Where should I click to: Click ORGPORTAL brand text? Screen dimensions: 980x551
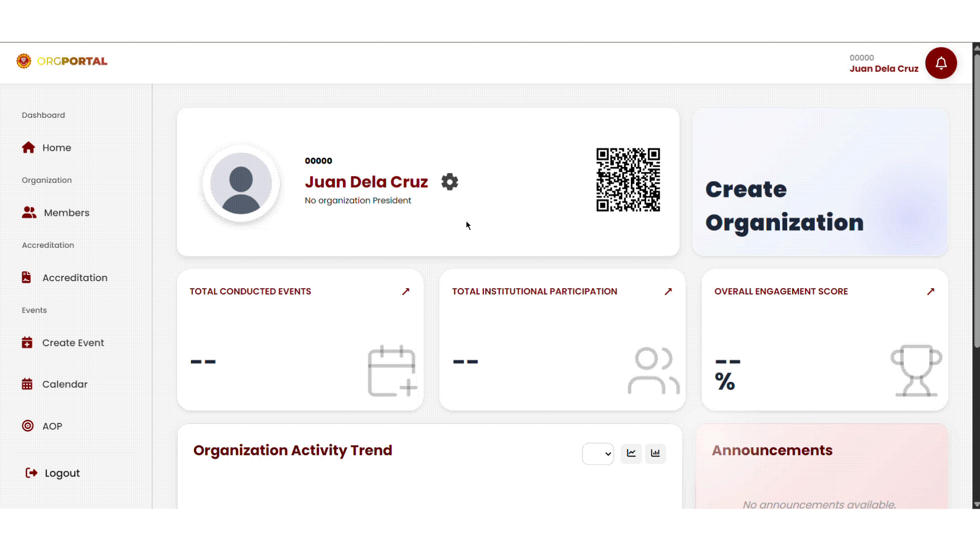coord(72,61)
